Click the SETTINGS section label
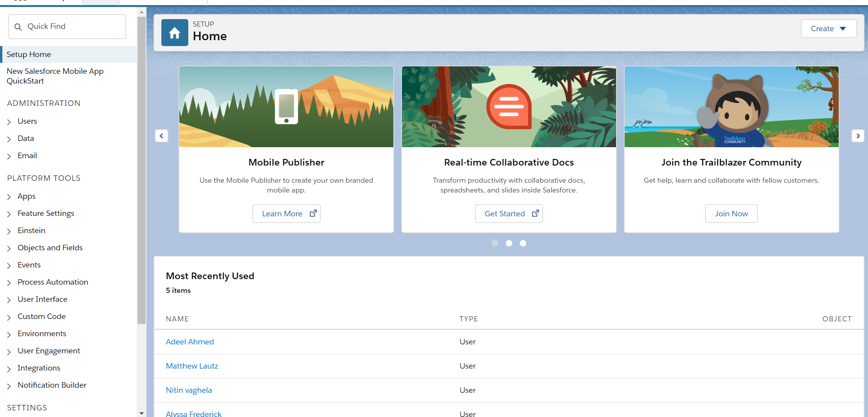This screenshot has width=868, height=417. [27, 408]
